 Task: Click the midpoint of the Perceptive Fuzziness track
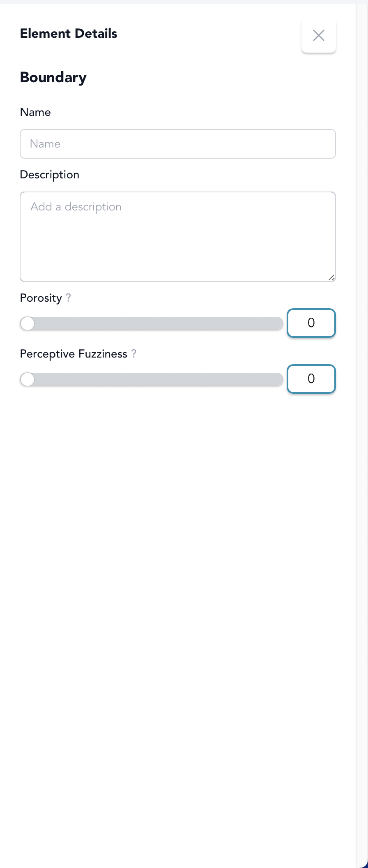click(152, 379)
